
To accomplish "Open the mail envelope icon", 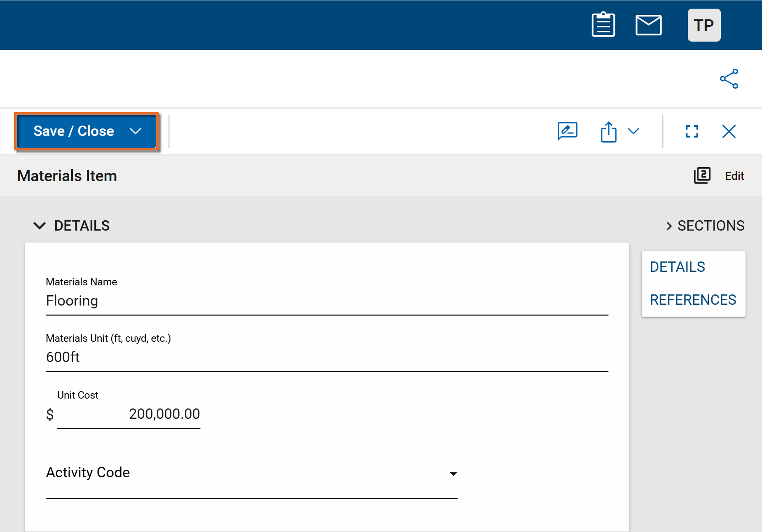I will point(648,25).
